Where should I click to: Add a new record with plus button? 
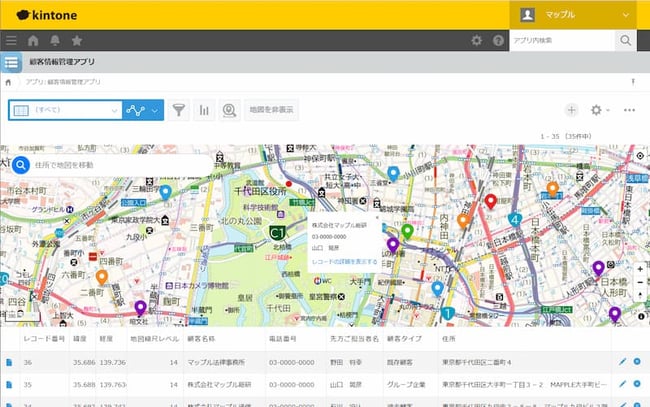[571, 110]
